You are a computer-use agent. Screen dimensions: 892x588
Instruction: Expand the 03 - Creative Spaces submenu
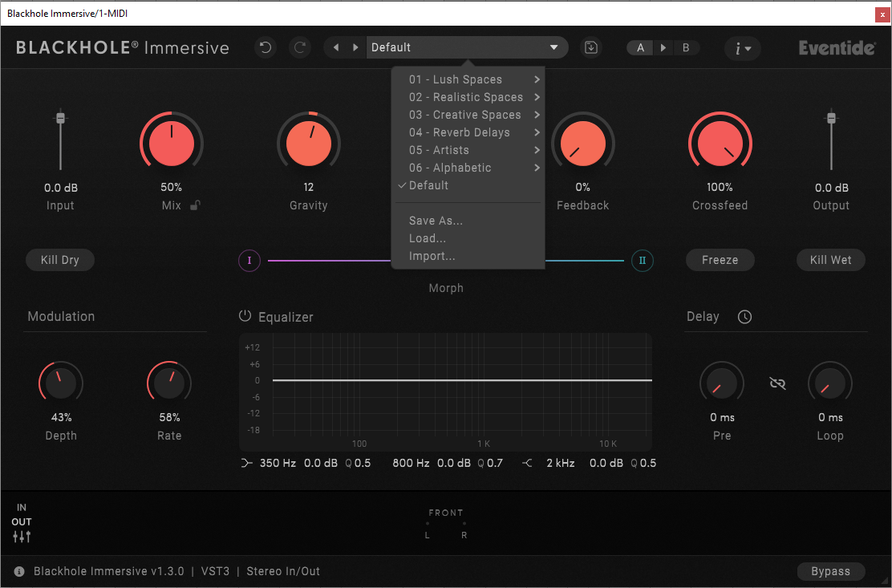pos(468,115)
